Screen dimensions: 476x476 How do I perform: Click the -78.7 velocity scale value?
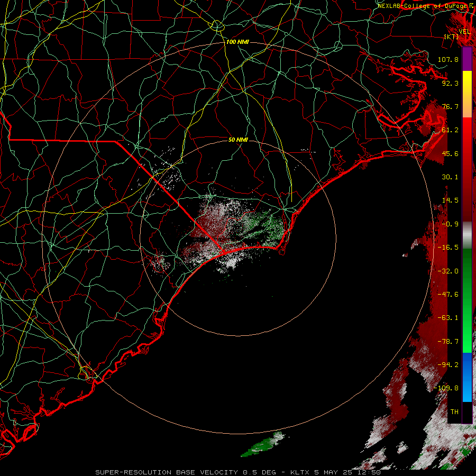click(448, 342)
